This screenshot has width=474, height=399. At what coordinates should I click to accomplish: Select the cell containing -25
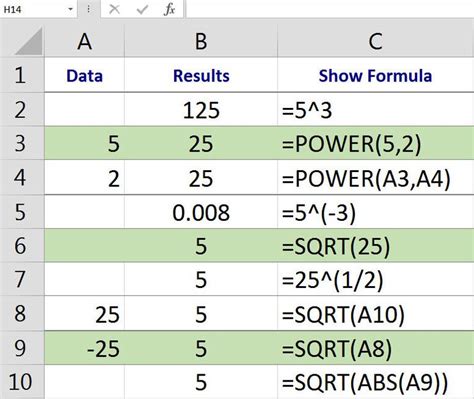(x=84, y=348)
